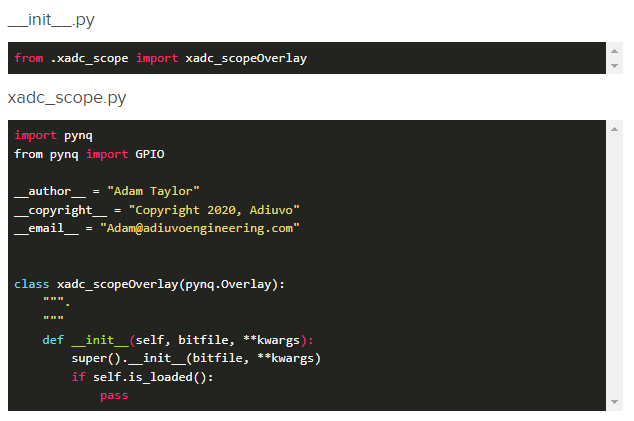Click the "if self.is_loaded():" line
The image size is (634, 421).
(143, 377)
